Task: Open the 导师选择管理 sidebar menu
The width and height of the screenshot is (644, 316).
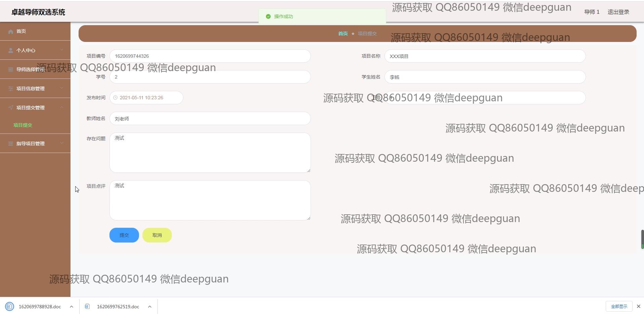Action: click(35, 69)
